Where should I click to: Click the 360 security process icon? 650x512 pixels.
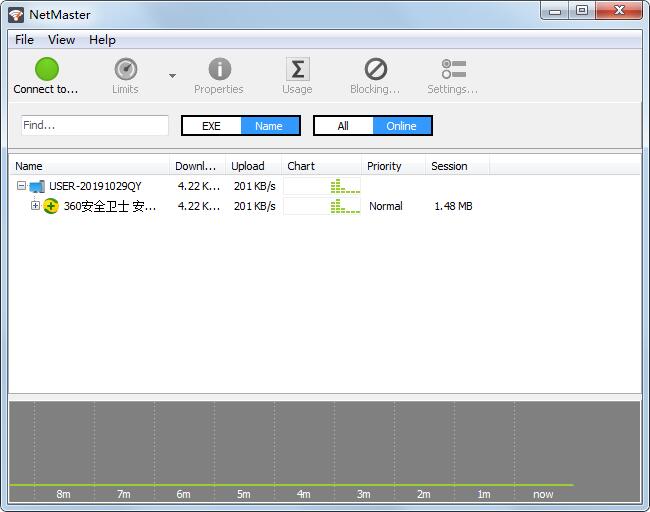pyautogui.click(x=51, y=206)
